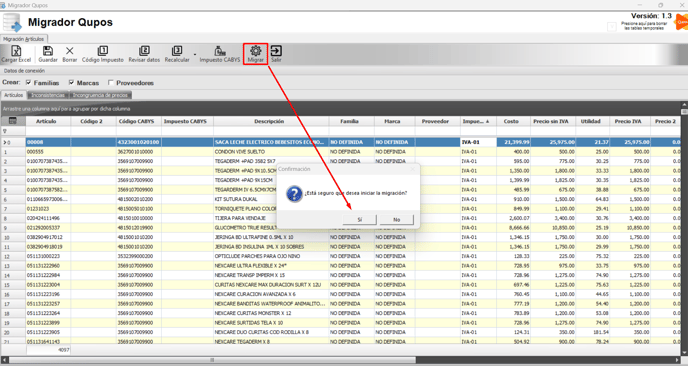Toggle the Marcas checkbox
The width and height of the screenshot is (688, 366).
click(x=72, y=83)
